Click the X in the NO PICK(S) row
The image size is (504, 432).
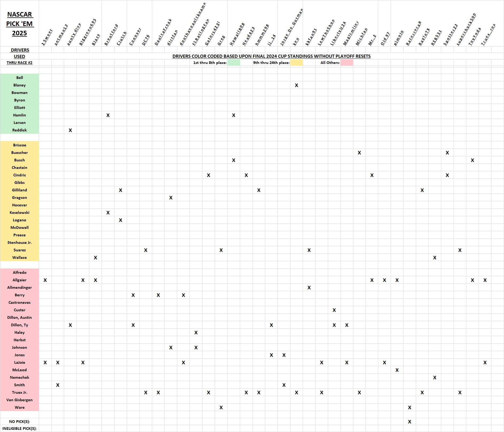(x=410, y=422)
